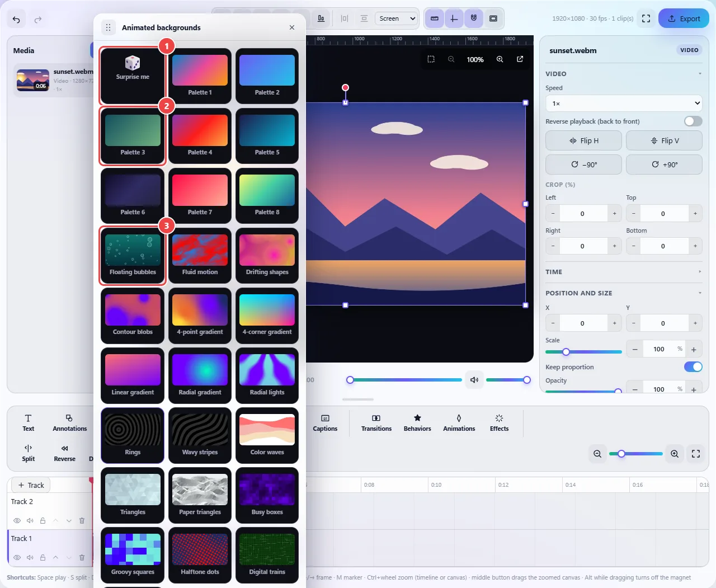The image size is (716, 588).
Task: Close the Animated backgrounds panel
Action: (292, 27)
